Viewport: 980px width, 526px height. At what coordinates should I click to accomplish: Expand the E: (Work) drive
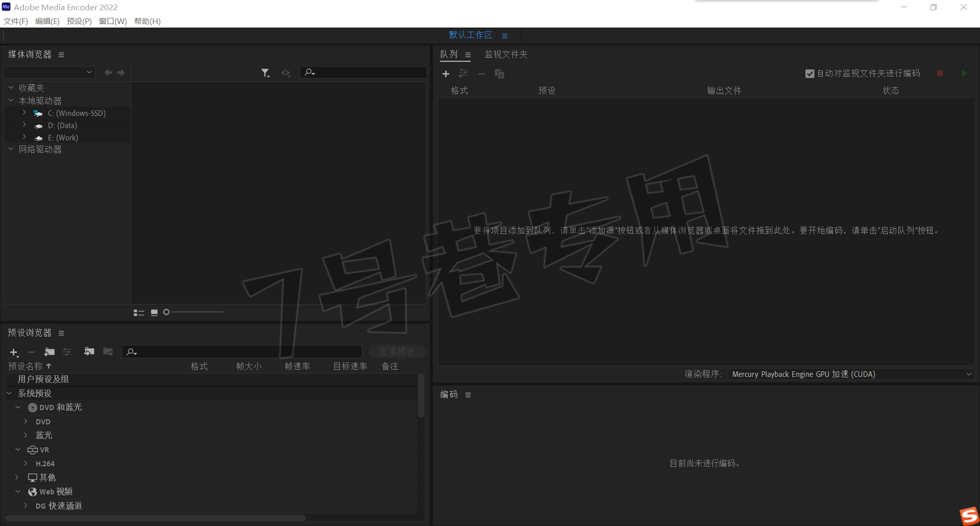pos(24,137)
